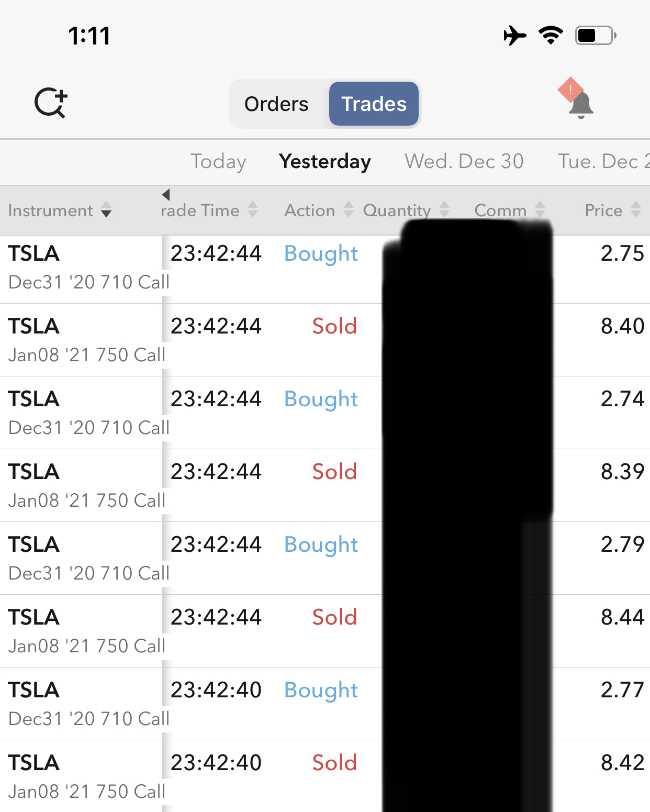The image size is (650, 812).
Task: Tap the battery status icon
Action: click(x=595, y=36)
